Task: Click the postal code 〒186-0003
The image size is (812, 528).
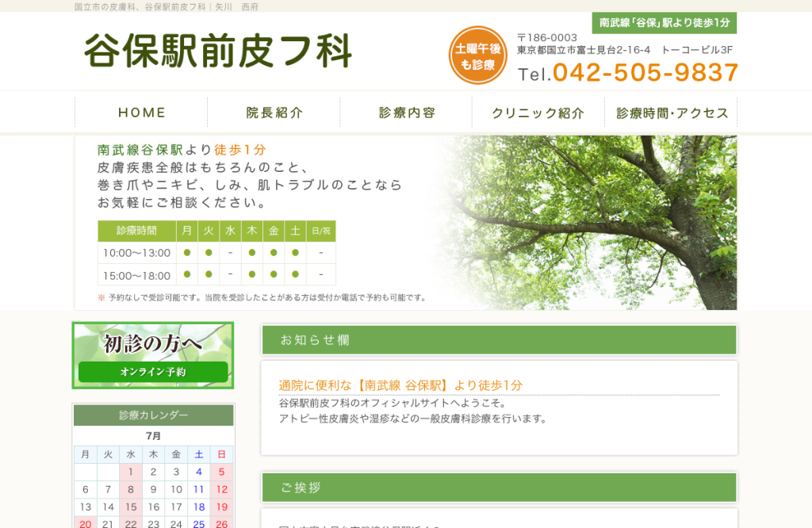Action: pos(547,37)
